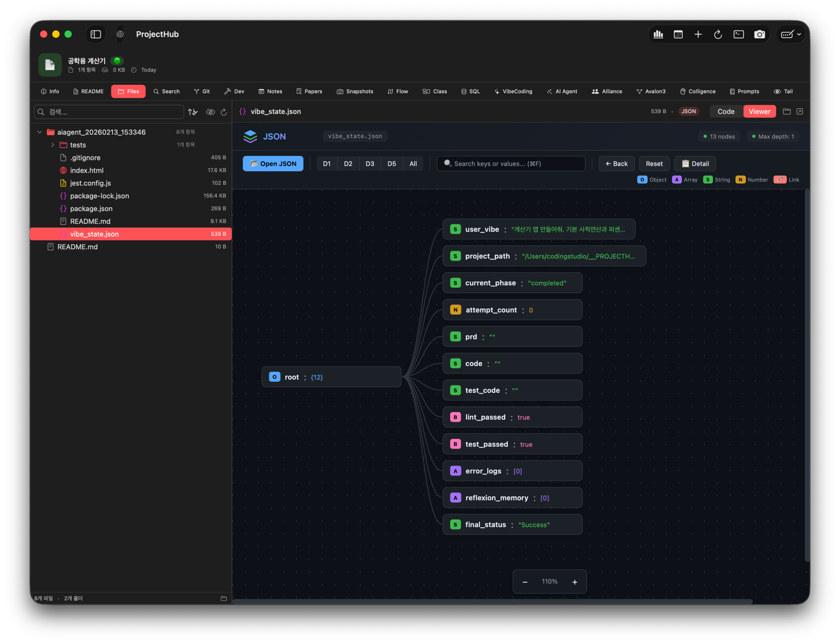Open the calendar icon in top toolbar
Viewport: 840px width, 644px height.
point(678,35)
